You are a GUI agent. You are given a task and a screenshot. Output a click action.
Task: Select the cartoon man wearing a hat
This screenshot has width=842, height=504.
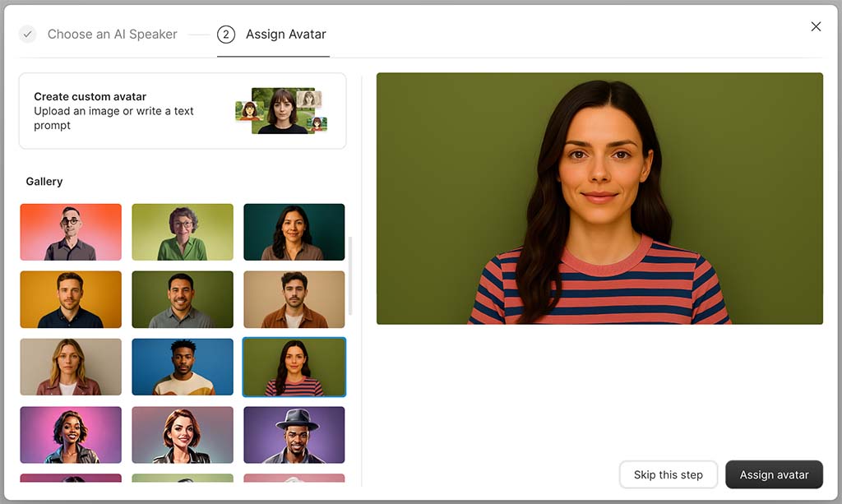294,434
